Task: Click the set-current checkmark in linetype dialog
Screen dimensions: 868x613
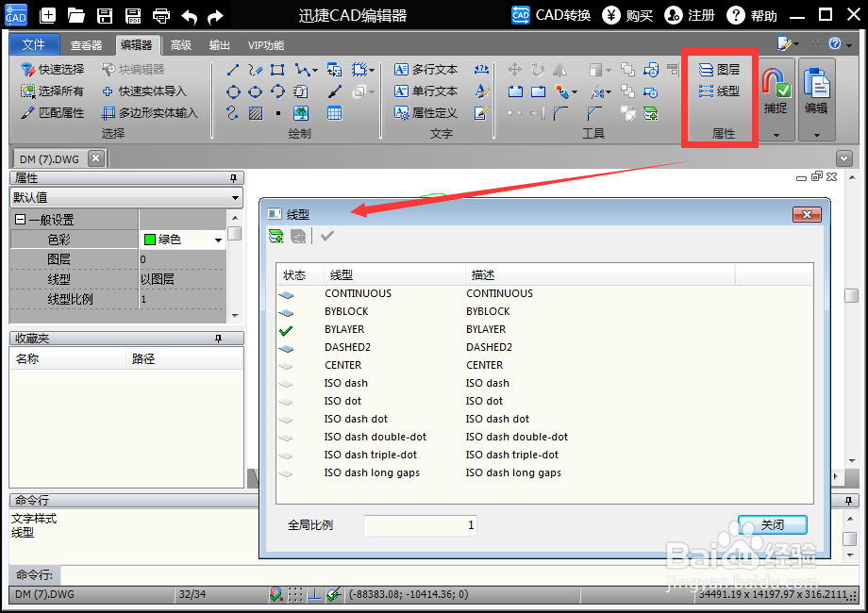Action: click(x=327, y=236)
